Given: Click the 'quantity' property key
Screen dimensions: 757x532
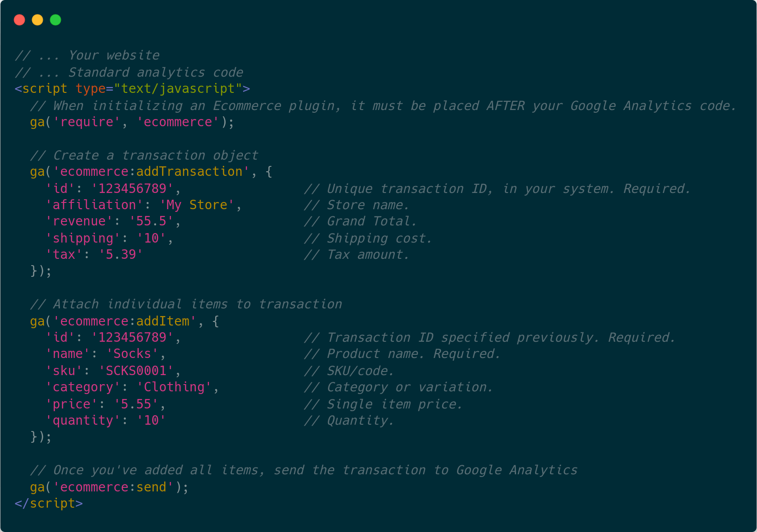Looking at the screenshot, I should tap(83, 421).
